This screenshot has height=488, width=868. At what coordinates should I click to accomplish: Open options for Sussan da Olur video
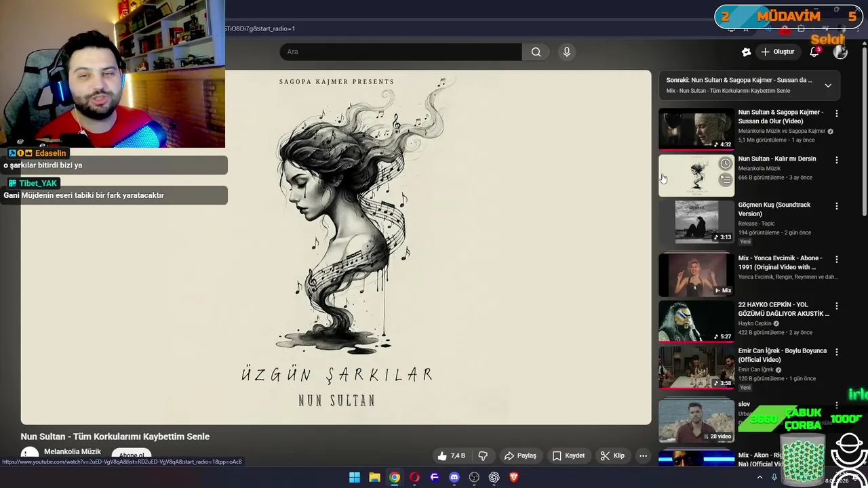click(836, 113)
